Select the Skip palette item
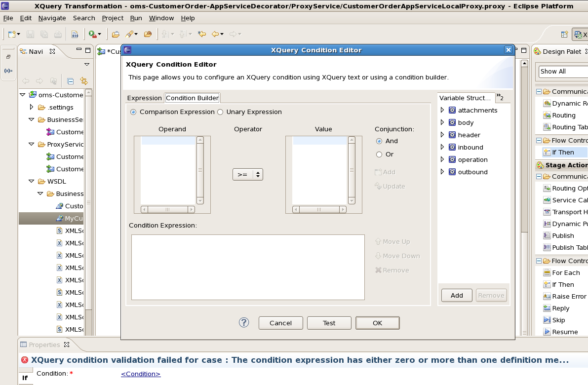The height and width of the screenshot is (385, 588). pyautogui.click(x=554, y=320)
